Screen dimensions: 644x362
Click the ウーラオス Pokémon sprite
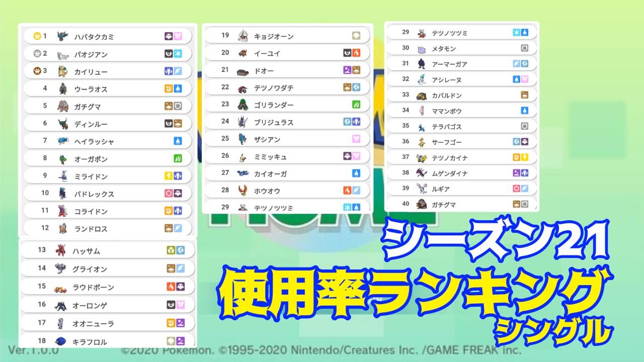(62, 88)
